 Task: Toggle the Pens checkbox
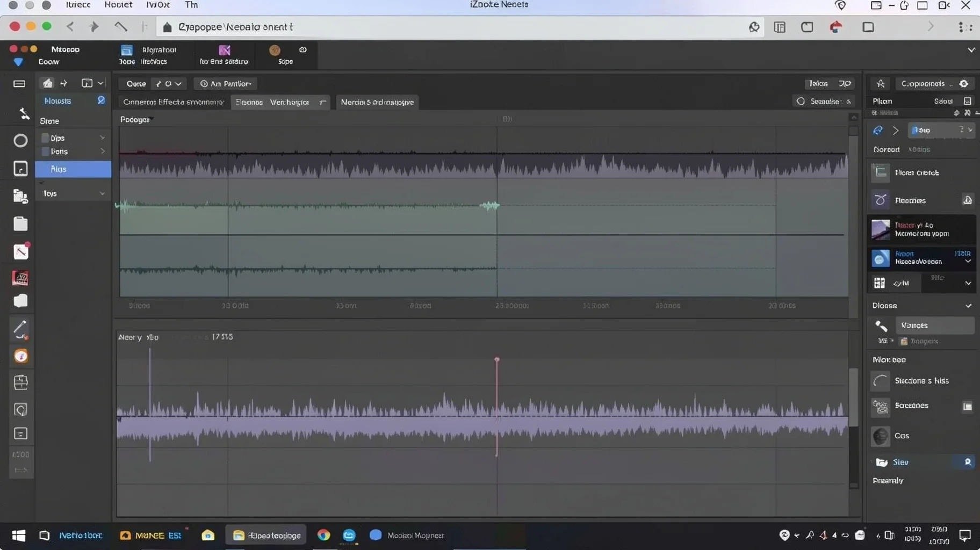[45, 151]
